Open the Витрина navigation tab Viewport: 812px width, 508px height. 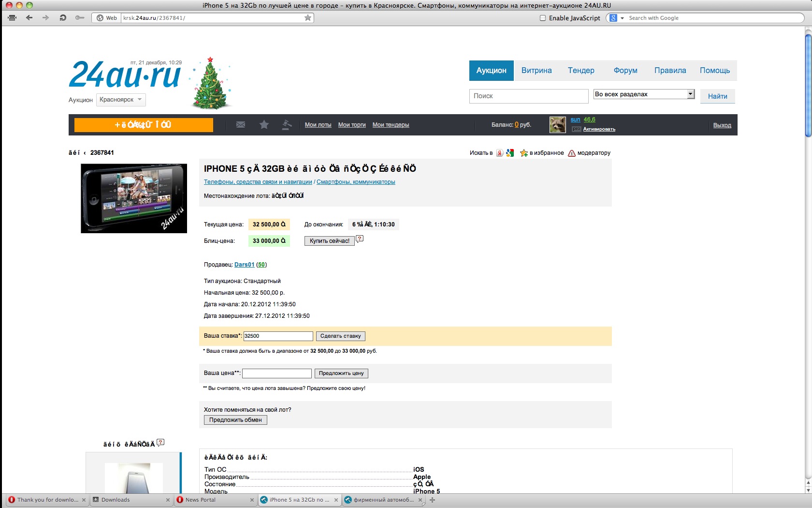(536, 71)
